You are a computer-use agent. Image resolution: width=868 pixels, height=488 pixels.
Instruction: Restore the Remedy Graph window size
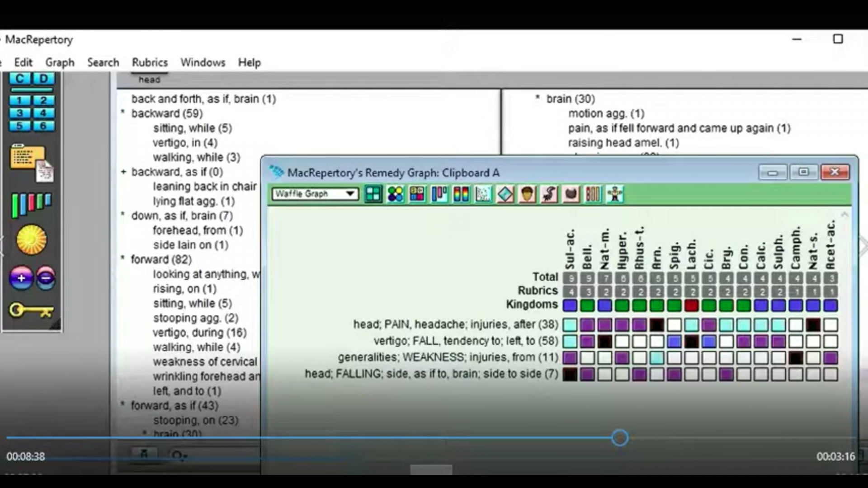coord(803,172)
